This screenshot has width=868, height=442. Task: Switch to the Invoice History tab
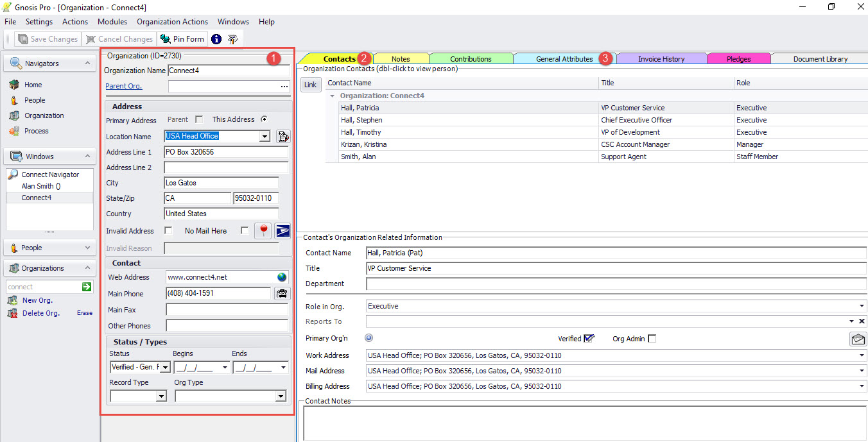click(x=661, y=58)
